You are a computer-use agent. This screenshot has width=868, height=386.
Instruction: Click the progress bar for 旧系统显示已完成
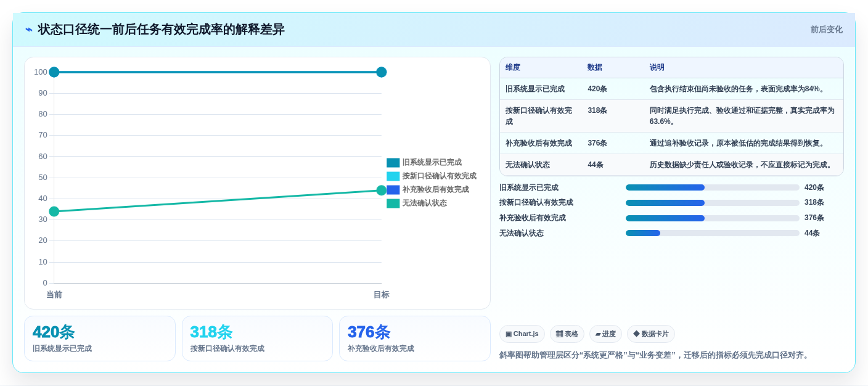click(713, 187)
